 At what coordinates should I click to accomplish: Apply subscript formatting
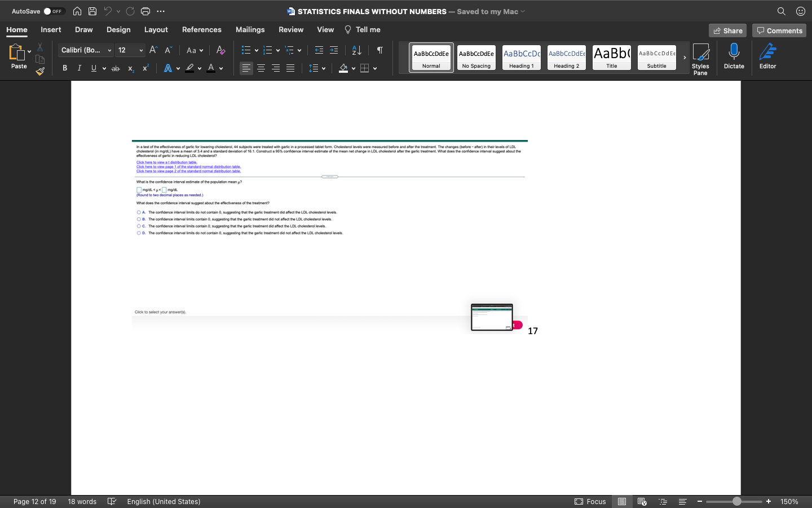tap(131, 68)
